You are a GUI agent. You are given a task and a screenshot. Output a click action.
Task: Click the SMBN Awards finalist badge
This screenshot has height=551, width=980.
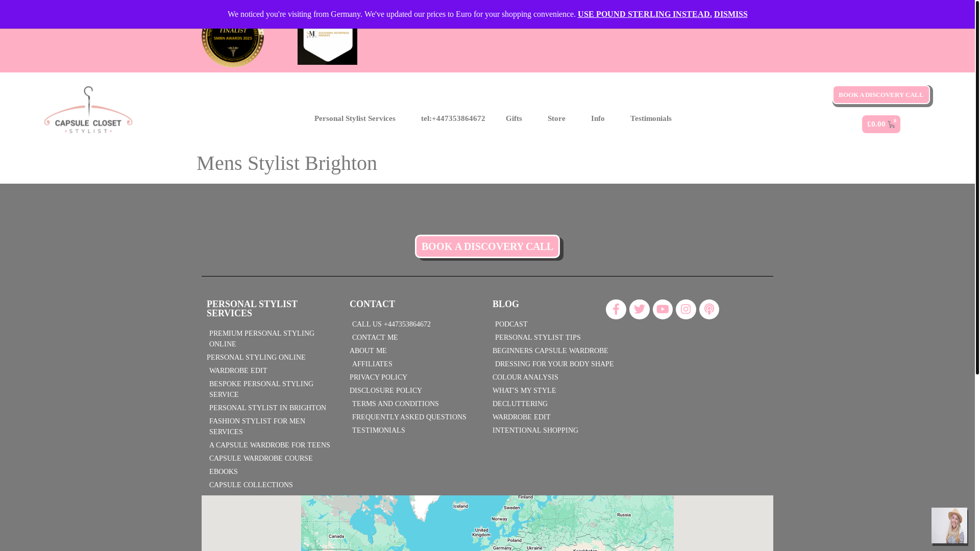pyautogui.click(x=233, y=47)
